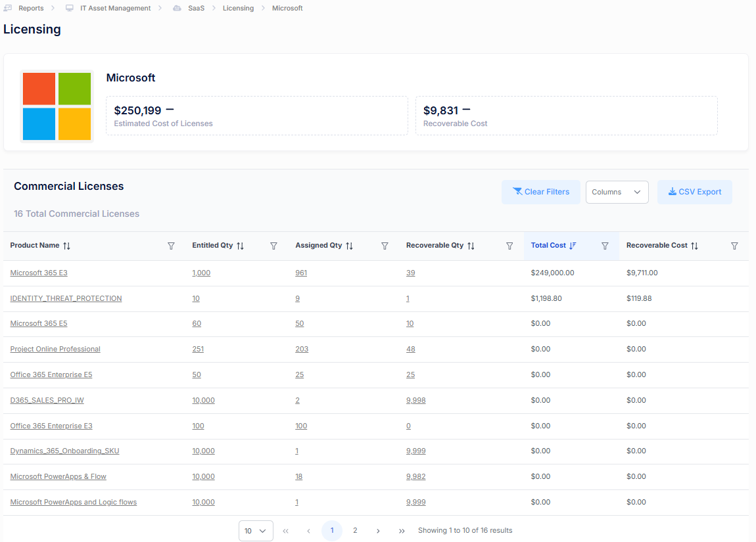Click recoverable quantity 9,982
756x542 pixels.
coord(415,476)
